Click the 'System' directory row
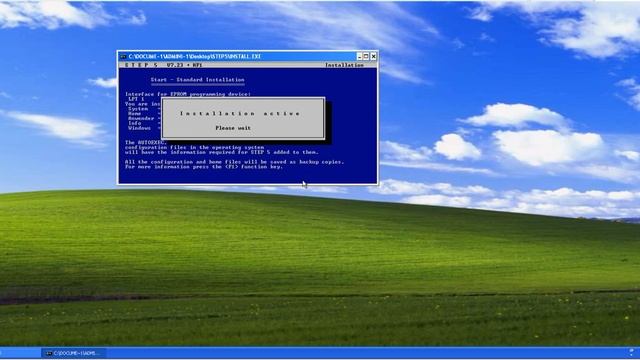640x360 pixels. [x=144, y=109]
